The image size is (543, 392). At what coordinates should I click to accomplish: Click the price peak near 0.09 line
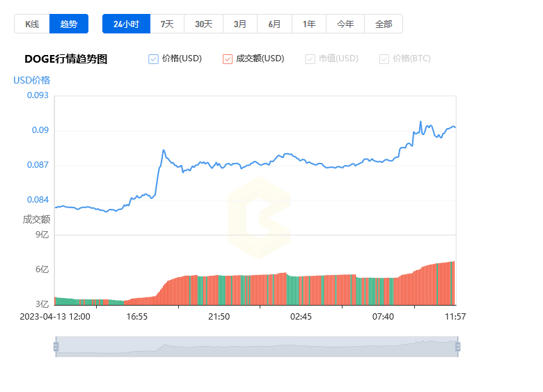pyautogui.click(x=420, y=122)
